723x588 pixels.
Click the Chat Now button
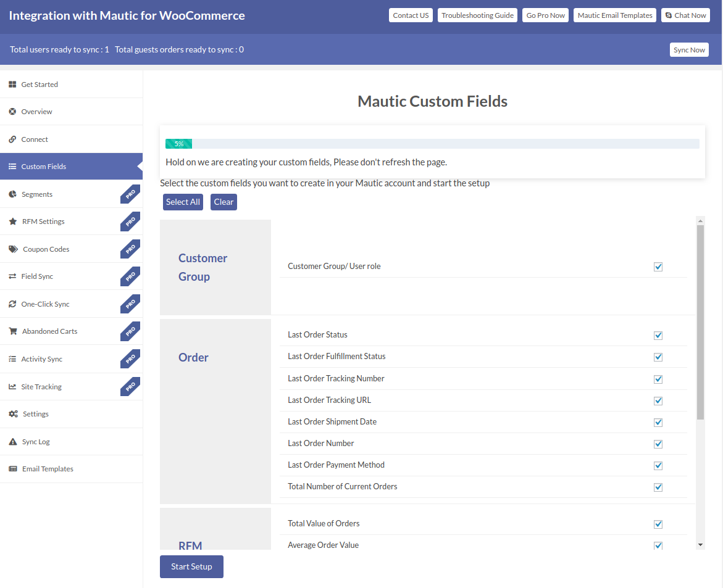685,15
